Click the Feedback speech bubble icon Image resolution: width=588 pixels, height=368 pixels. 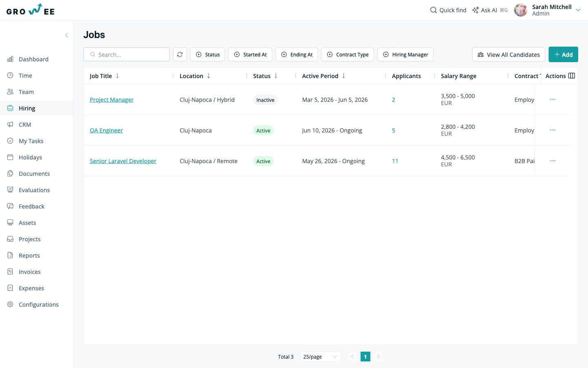pyautogui.click(x=10, y=206)
